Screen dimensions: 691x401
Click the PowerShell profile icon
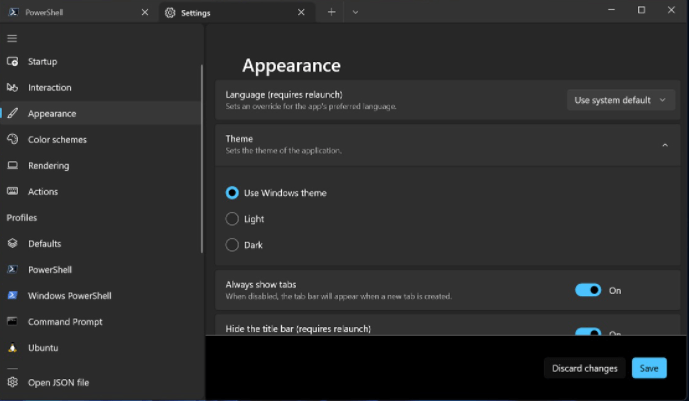pyautogui.click(x=12, y=269)
